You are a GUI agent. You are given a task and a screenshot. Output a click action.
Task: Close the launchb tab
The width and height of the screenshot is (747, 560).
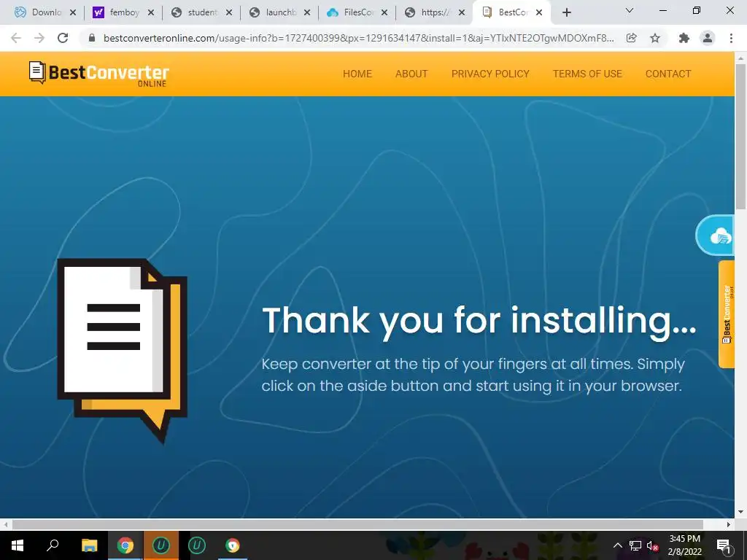[x=307, y=13]
